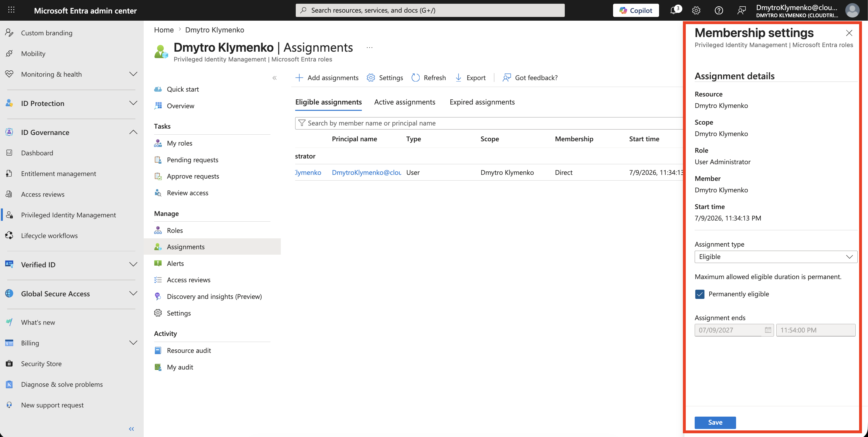Open portal settings gear icon
868x437 pixels.
pyautogui.click(x=696, y=10)
